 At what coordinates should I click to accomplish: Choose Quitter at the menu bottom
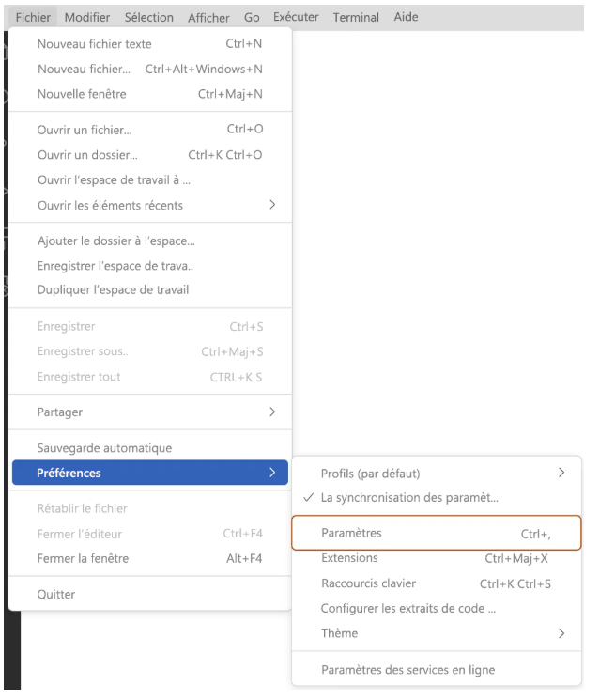(x=150, y=594)
